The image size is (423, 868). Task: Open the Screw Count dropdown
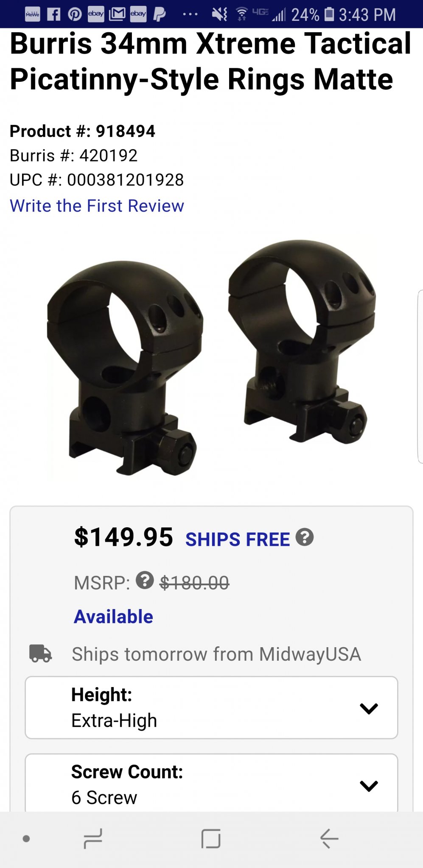(x=211, y=783)
